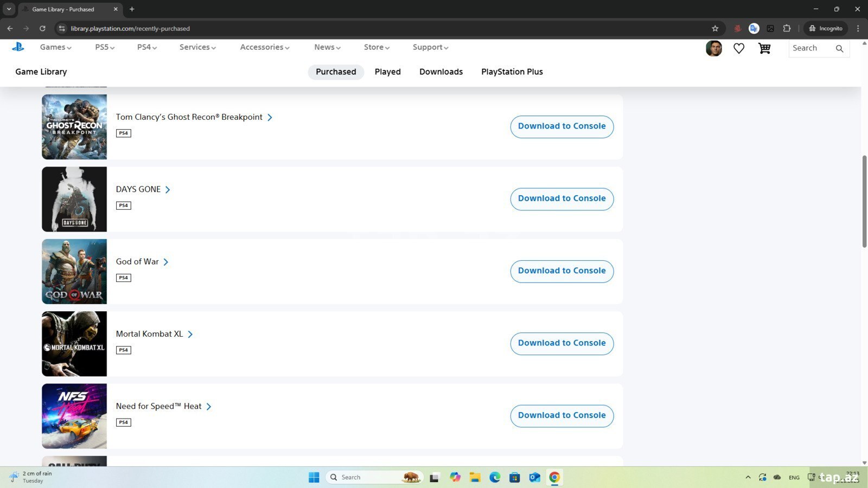868x488 pixels.
Task: Expand the News menu
Action: tap(327, 47)
